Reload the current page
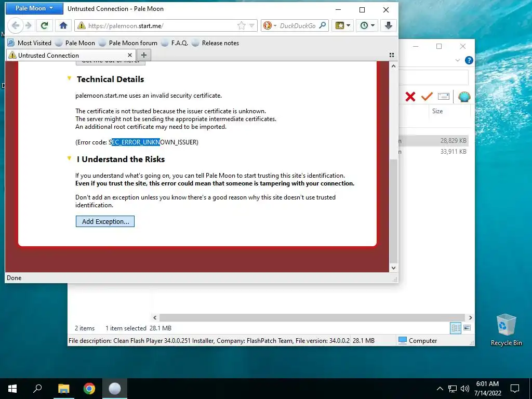 (45, 25)
